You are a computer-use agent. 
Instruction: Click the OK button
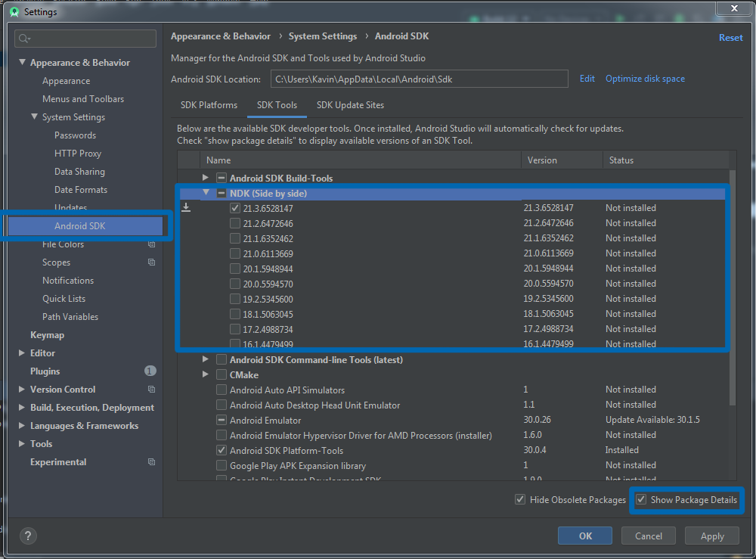[585, 536]
